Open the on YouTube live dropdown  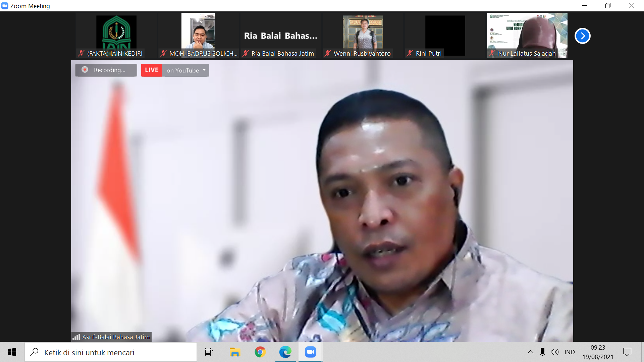click(186, 70)
